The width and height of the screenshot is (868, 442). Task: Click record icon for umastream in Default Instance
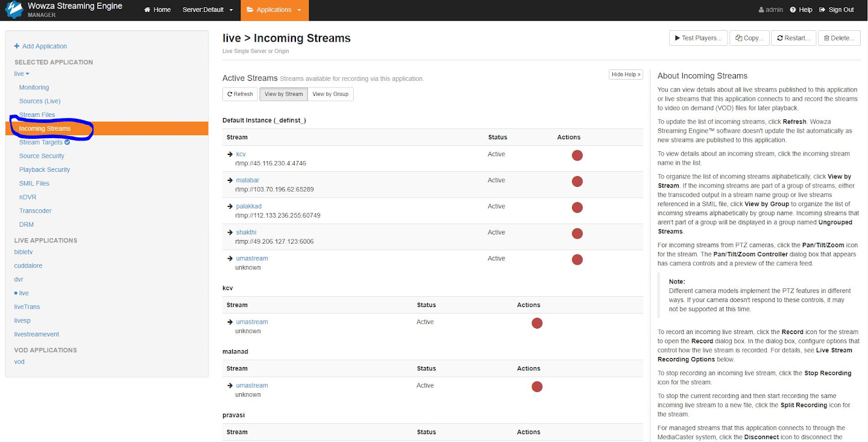[577, 259]
